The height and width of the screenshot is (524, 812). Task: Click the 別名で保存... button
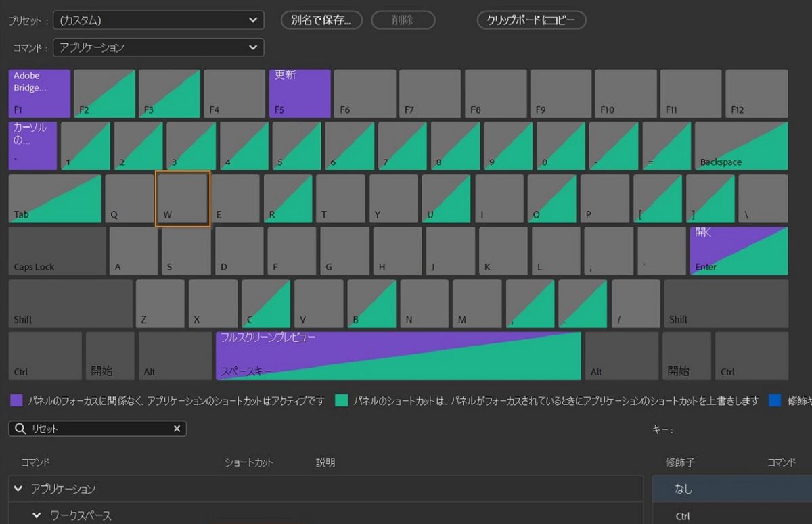pyautogui.click(x=321, y=20)
